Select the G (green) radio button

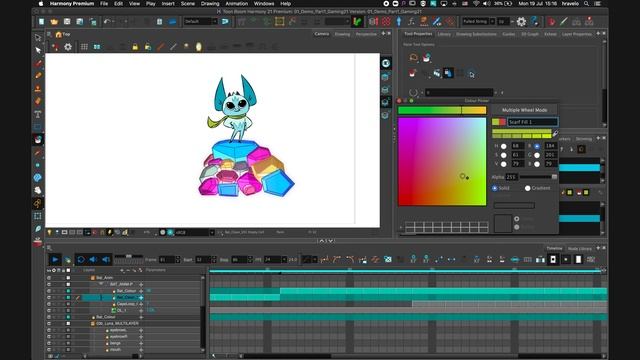tap(537, 155)
